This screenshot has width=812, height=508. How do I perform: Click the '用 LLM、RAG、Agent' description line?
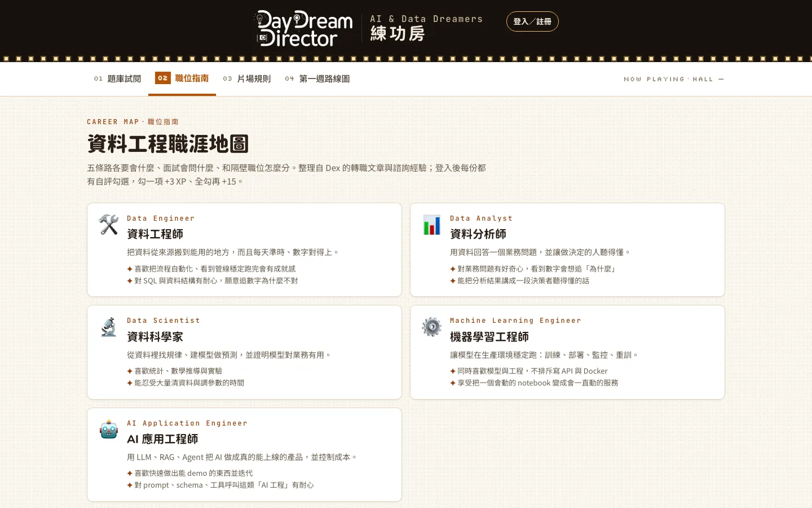click(x=242, y=457)
